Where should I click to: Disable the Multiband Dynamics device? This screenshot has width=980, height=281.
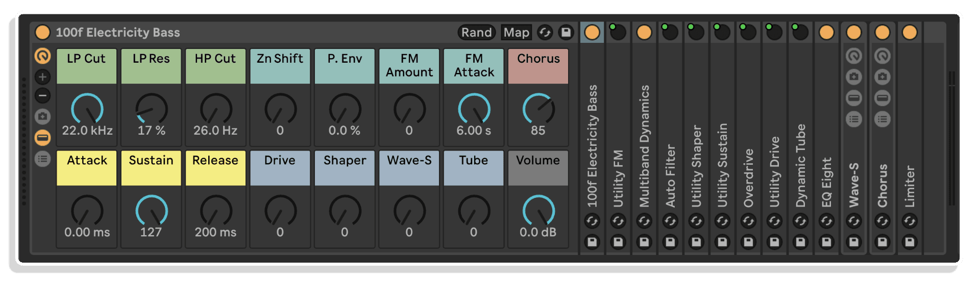pos(644,32)
